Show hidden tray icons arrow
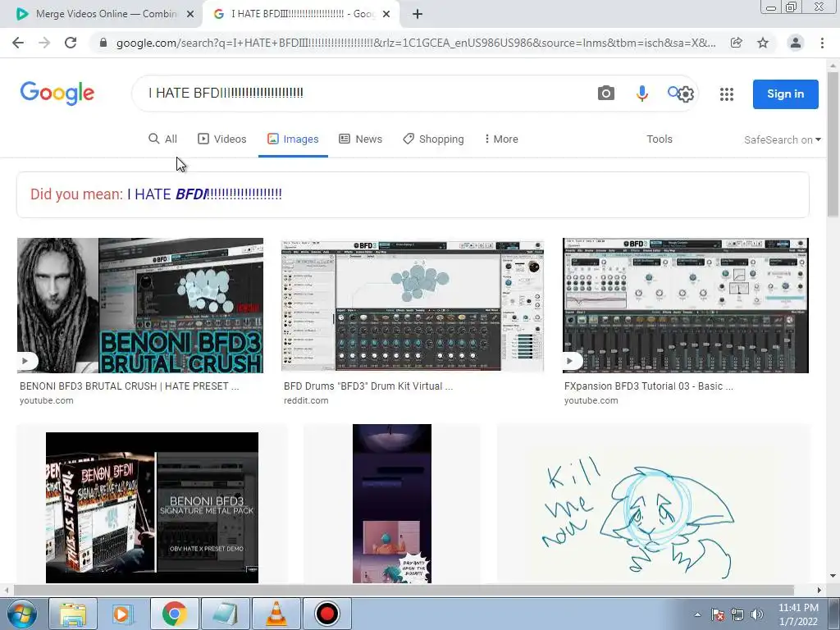This screenshot has height=630, width=840. coord(697,614)
